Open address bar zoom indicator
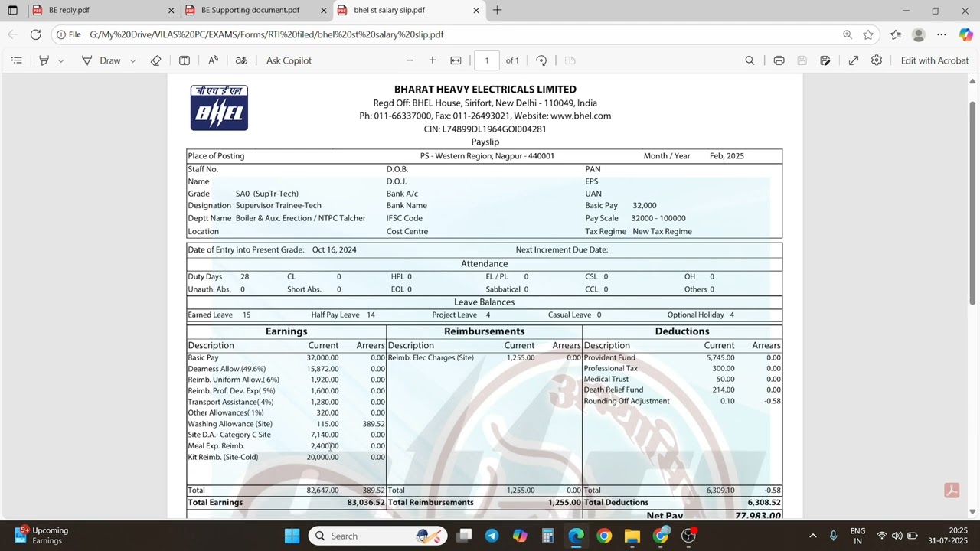980x551 pixels. coord(848,34)
